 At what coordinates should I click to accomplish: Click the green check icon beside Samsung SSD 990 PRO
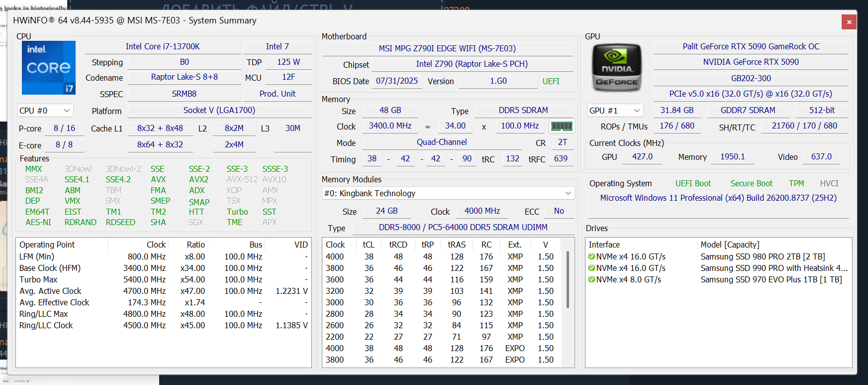pos(591,268)
